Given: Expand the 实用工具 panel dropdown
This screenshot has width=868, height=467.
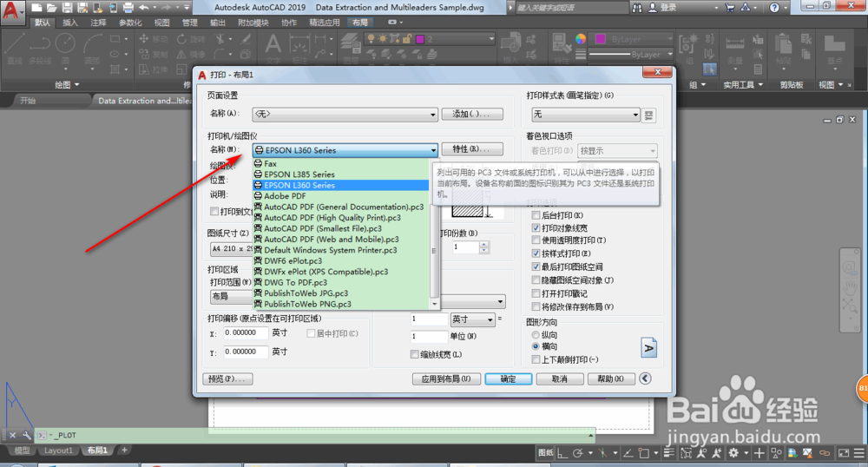Looking at the screenshot, I should 743,85.
